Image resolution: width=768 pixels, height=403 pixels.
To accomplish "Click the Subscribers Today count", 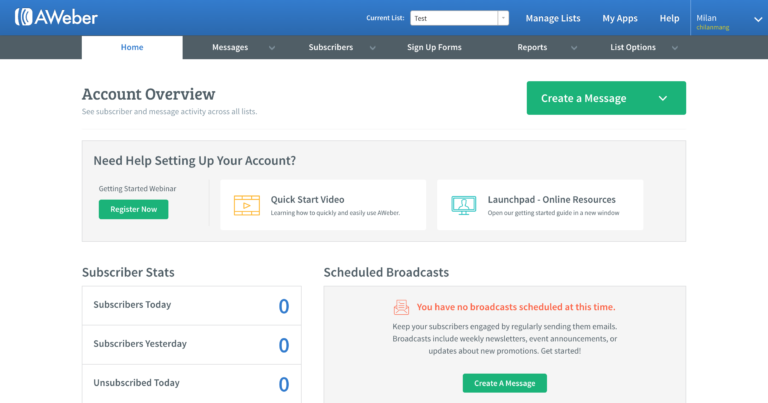I will click(x=284, y=307).
